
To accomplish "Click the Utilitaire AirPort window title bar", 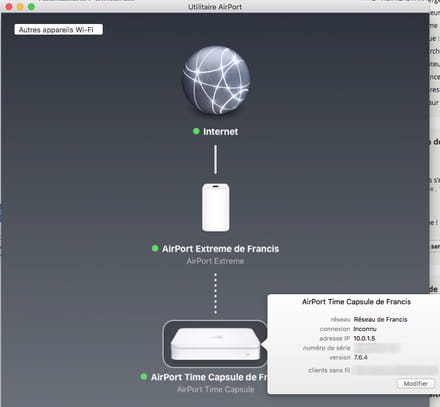I will (x=215, y=7).
